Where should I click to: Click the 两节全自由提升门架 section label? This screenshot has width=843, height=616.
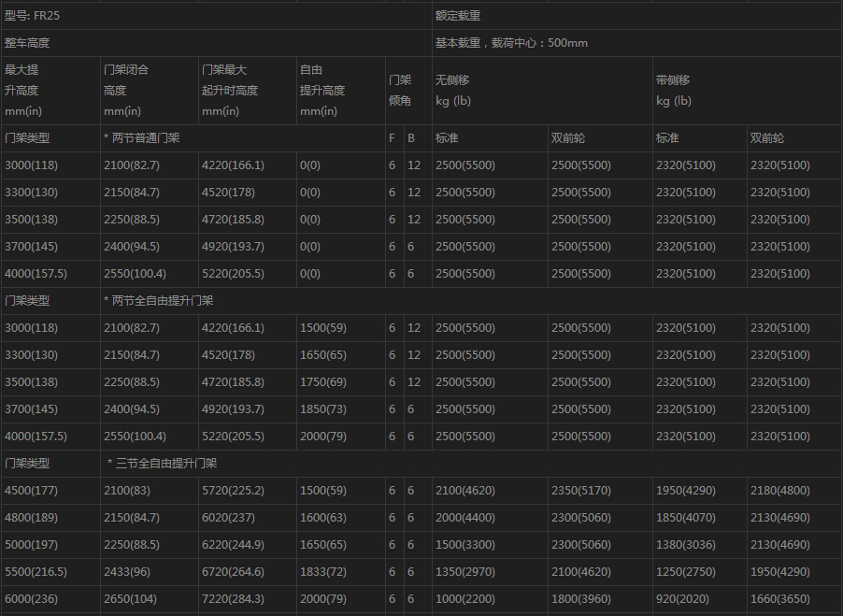click(x=163, y=301)
